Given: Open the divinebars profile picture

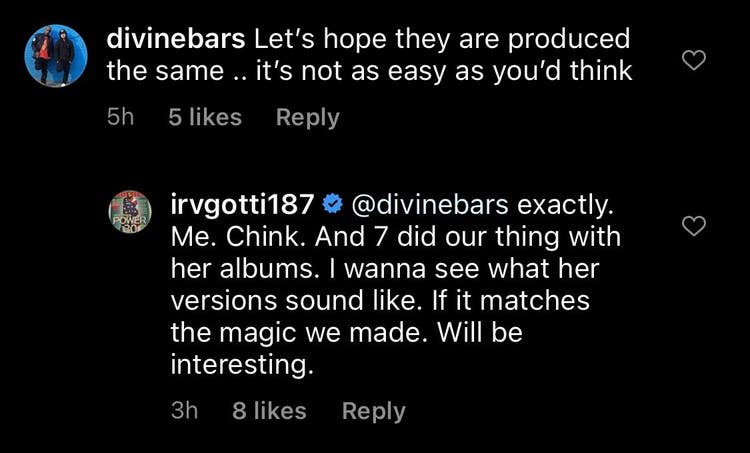Looking at the screenshot, I should point(57,54).
